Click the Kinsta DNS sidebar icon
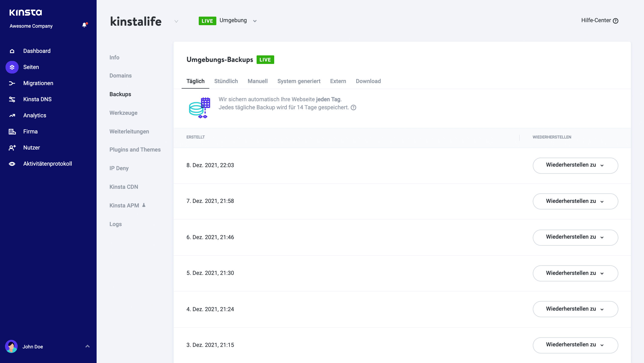 click(x=12, y=99)
